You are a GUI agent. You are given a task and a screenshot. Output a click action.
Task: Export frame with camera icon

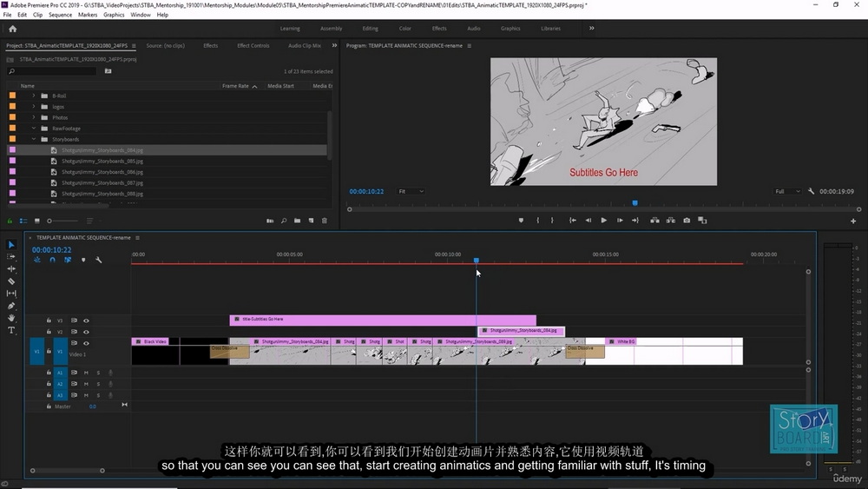point(687,221)
